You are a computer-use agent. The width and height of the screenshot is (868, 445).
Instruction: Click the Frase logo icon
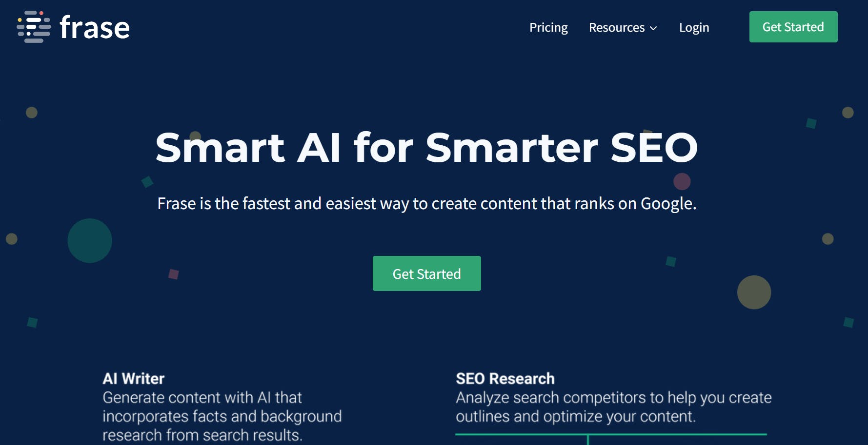(x=34, y=27)
